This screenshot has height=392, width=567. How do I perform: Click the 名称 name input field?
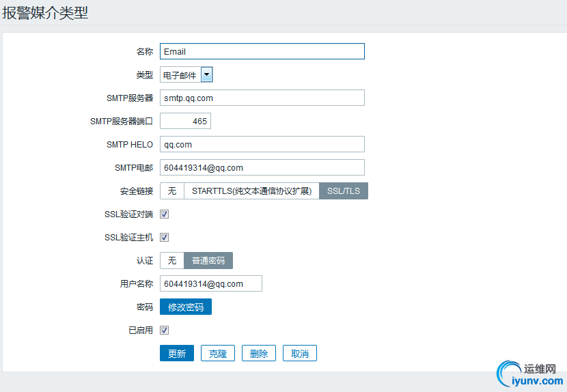coord(262,51)
